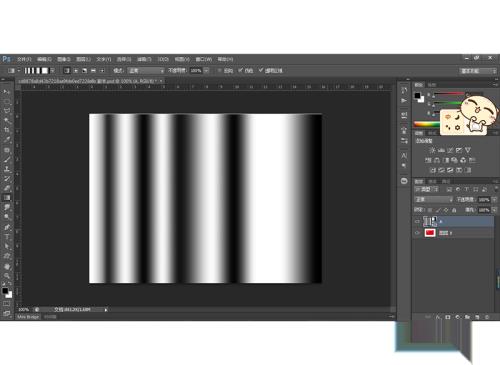
Task: Select the Magic Wand tool
Action: coord(7,120)
